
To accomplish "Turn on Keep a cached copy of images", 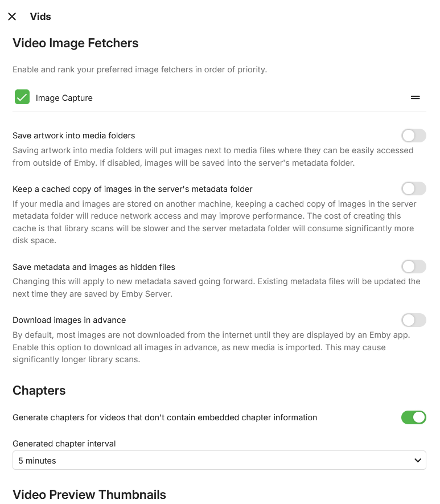I will 413,189.
